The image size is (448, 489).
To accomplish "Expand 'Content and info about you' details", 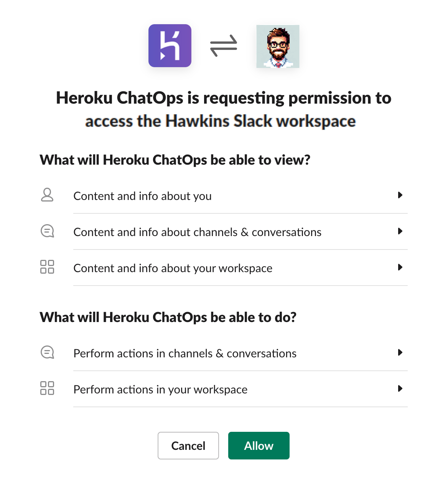I will [x=400, y=195].
